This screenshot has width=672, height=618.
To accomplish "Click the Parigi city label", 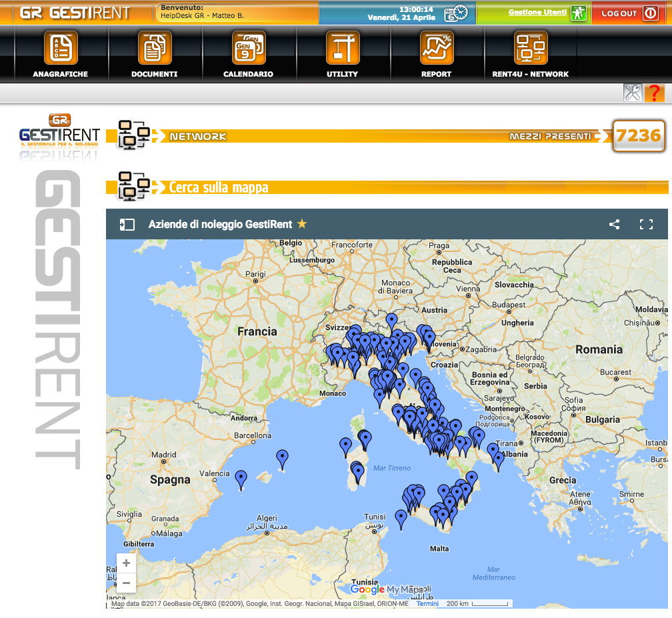I will pyautogui.click(x=255, y=274).
